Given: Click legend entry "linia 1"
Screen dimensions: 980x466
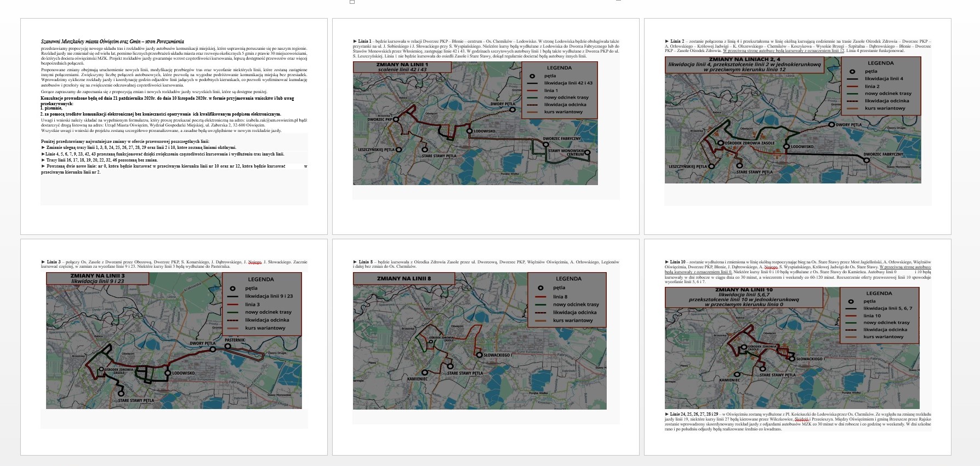Looking at the screenshot, I should coord(551,90).
